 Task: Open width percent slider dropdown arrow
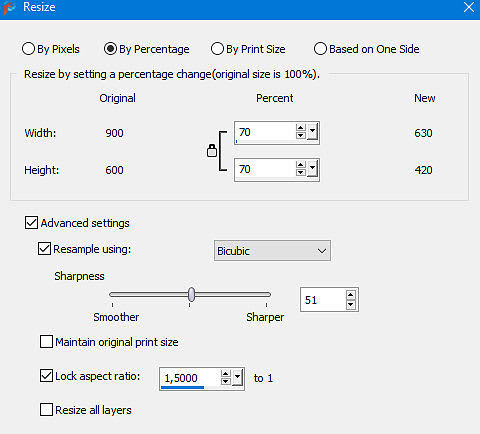coord(312,132)
